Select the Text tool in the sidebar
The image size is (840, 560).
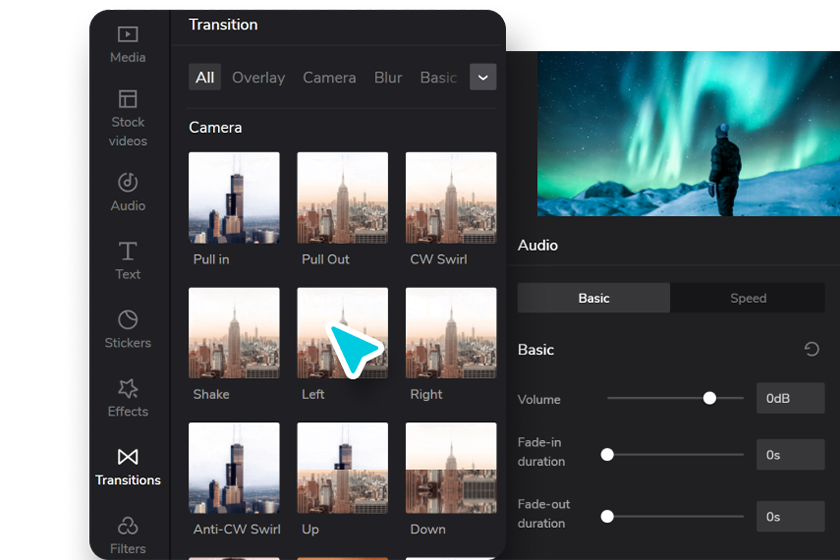tap(128, 261)
